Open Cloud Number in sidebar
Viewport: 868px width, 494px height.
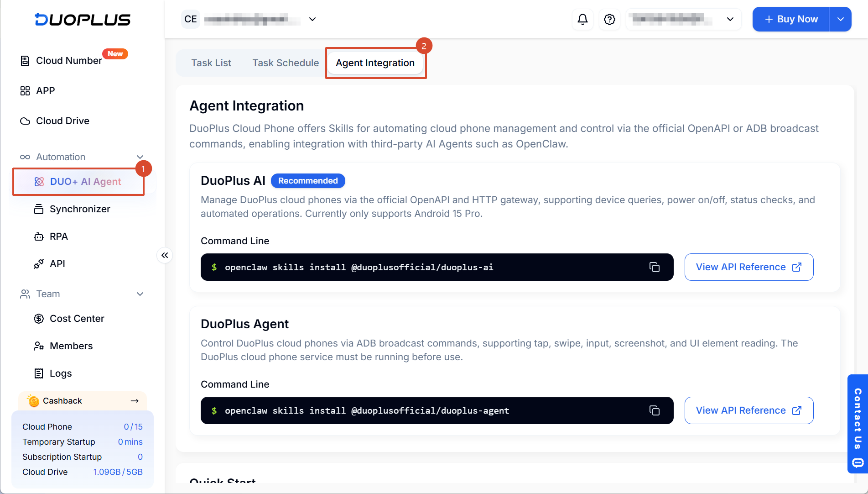click(x=69, y=61)
